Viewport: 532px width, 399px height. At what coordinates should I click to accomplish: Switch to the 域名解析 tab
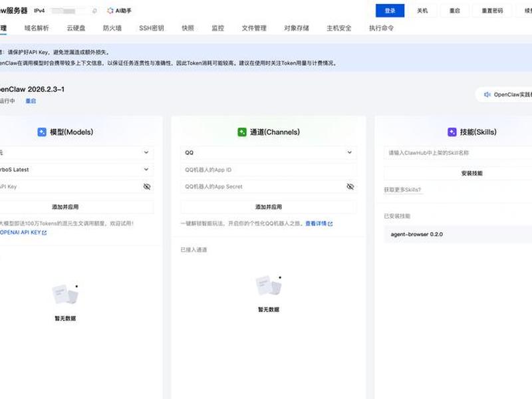click(37, 28)
